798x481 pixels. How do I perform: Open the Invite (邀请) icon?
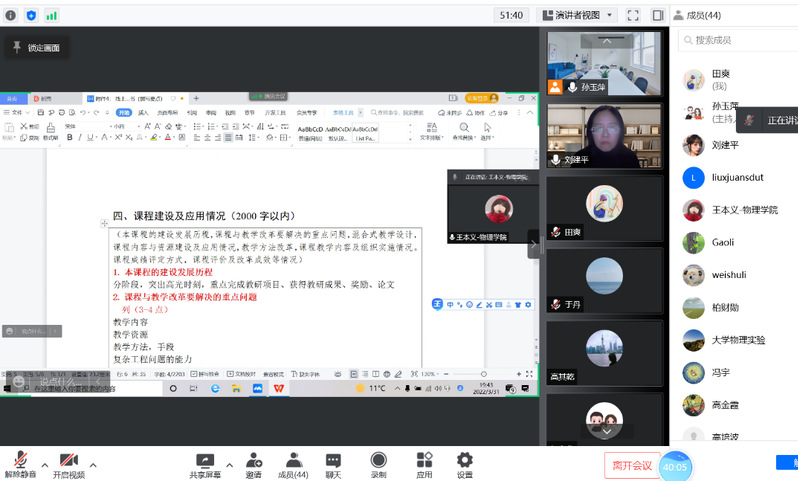pyautogui.click(x=254, y=465)
